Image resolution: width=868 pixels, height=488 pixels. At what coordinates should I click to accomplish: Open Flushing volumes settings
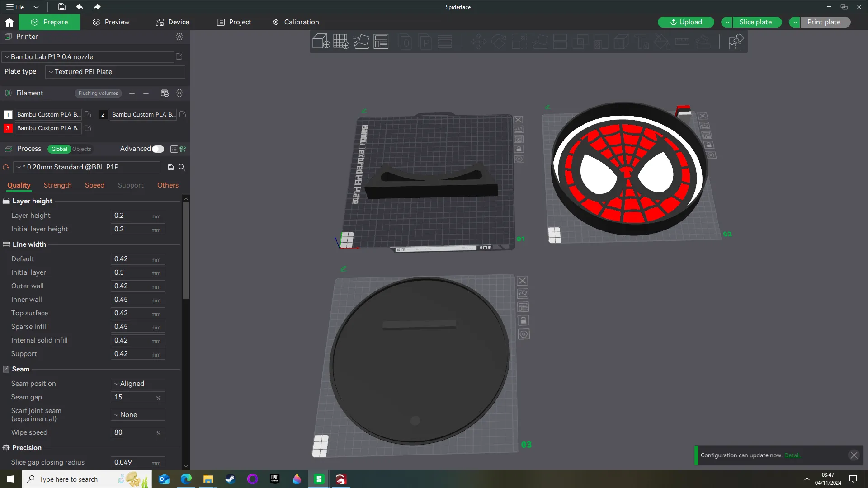click(x=98, y=94)
